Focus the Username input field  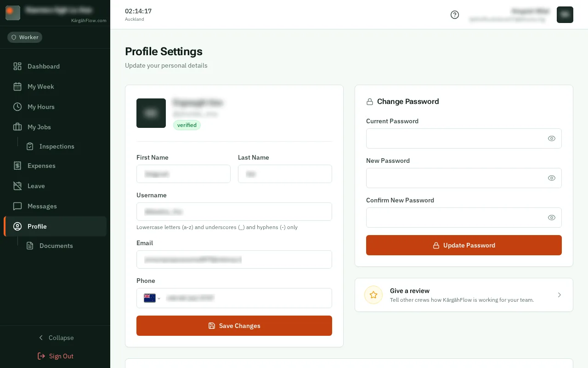(234, 212)
